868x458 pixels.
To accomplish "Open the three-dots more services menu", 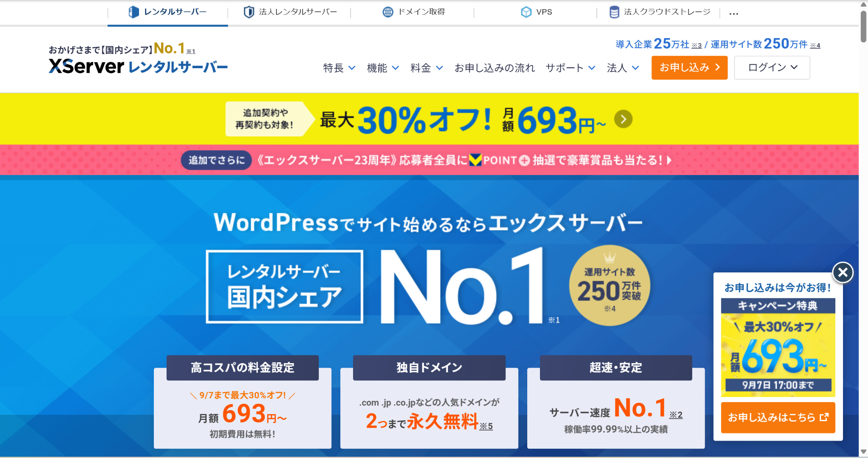I will click(734, 14).
